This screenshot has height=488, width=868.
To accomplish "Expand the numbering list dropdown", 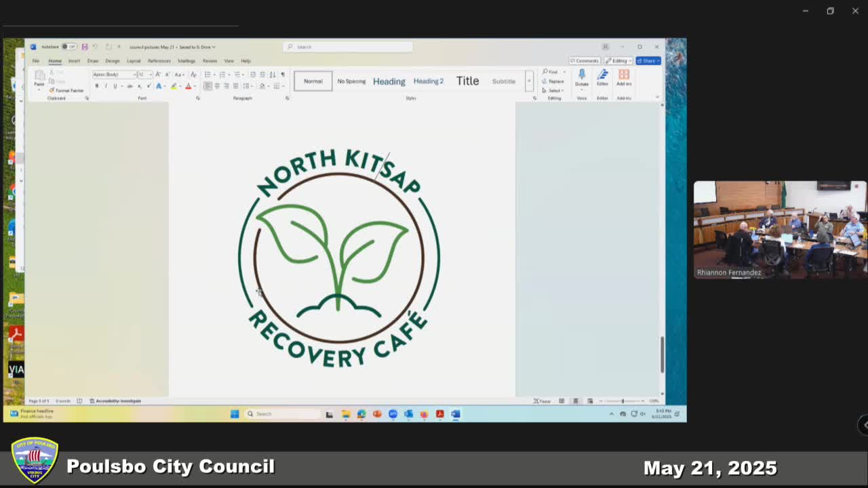I will coord(229,74).
